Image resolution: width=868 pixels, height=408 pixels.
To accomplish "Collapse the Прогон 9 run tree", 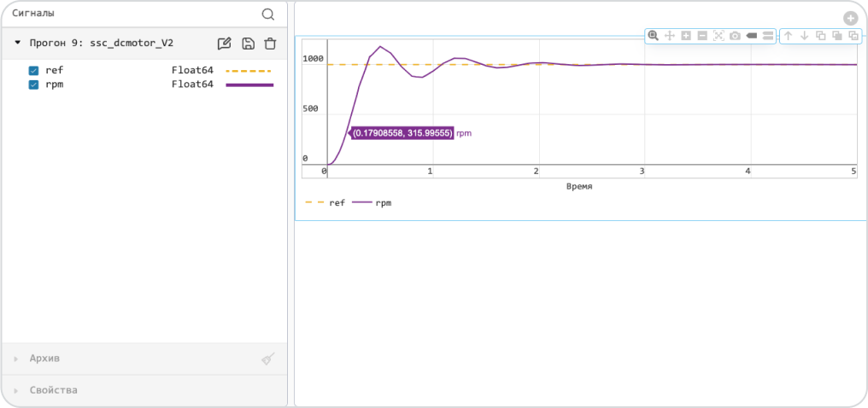I will coord(18,42).
